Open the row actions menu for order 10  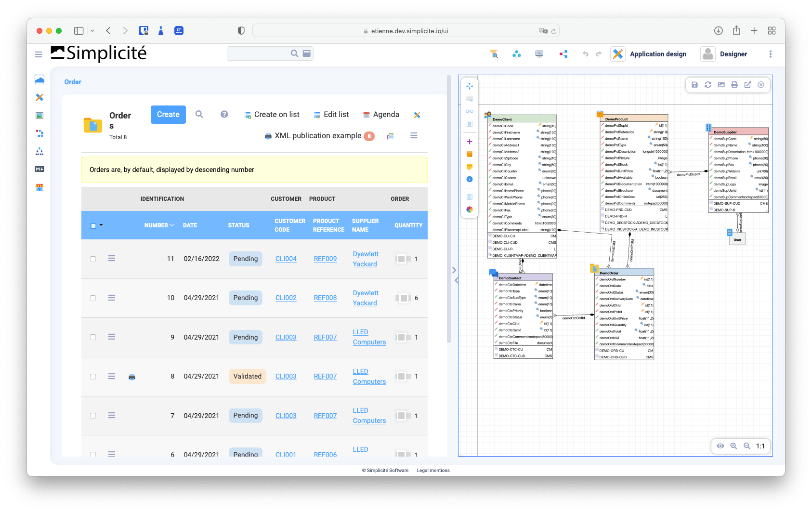coord(112,298)
